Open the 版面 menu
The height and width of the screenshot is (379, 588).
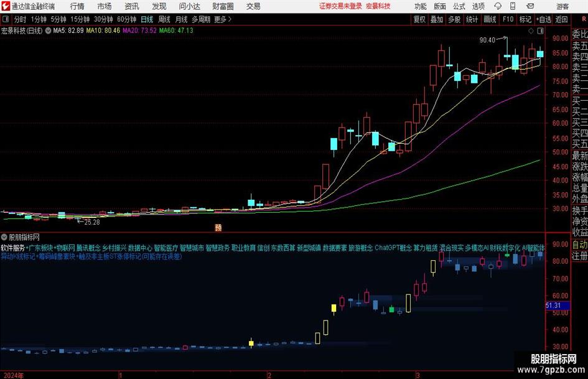[439, 6]
